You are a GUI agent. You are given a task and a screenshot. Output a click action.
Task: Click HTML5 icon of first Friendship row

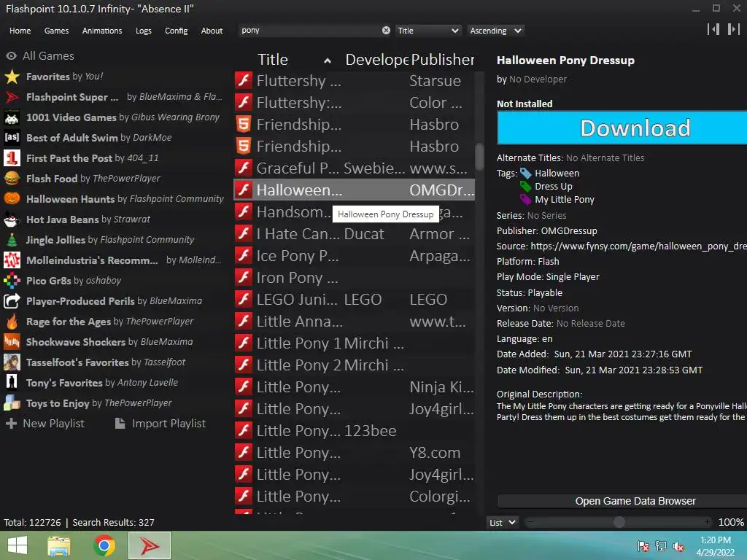[244, 124]
